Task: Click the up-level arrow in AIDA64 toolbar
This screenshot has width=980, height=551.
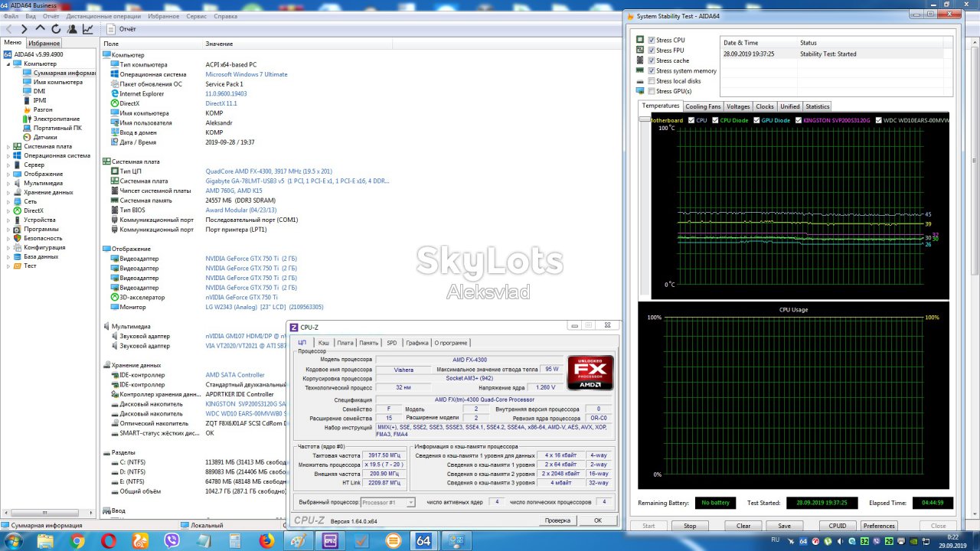Action: pyautogui.click(x=41, y=29)
